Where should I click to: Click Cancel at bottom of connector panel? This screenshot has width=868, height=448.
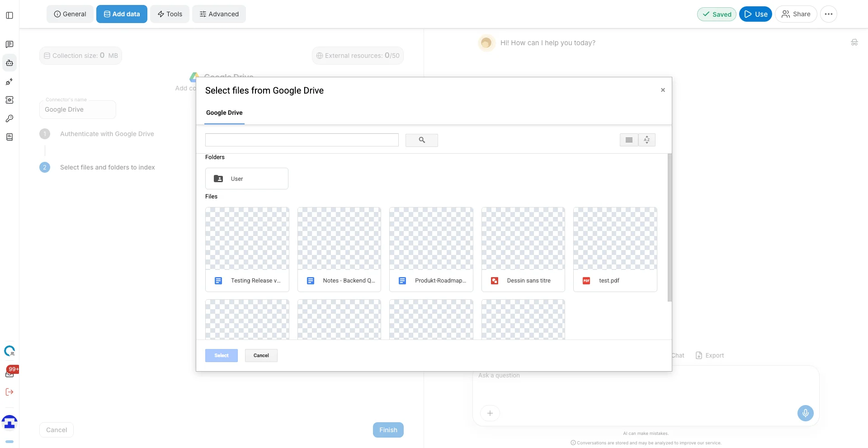[x=57, y=430]
